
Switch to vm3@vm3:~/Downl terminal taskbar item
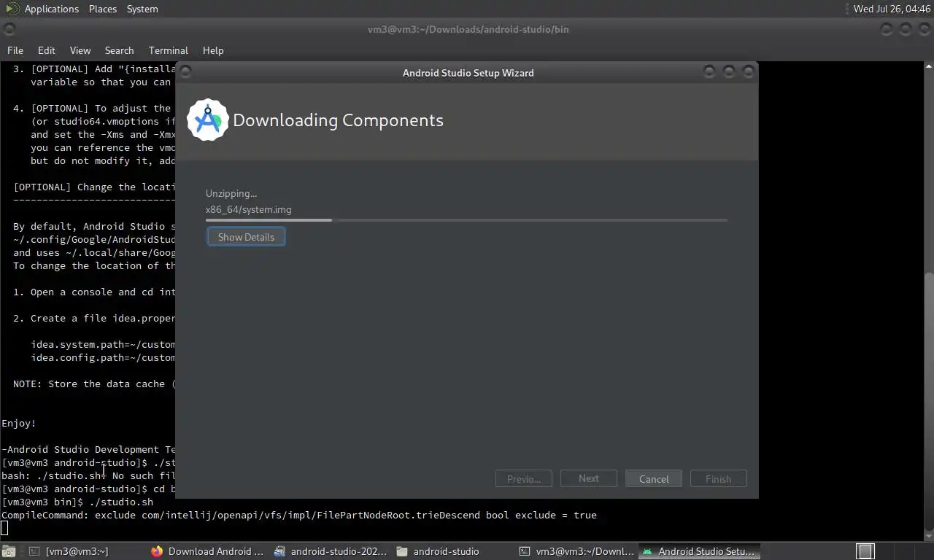click(576, 551)
